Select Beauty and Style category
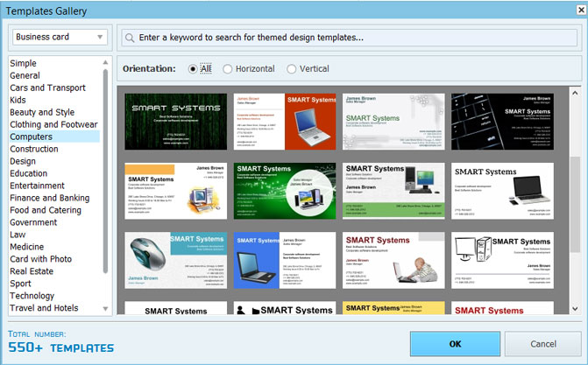 [42, 112]
